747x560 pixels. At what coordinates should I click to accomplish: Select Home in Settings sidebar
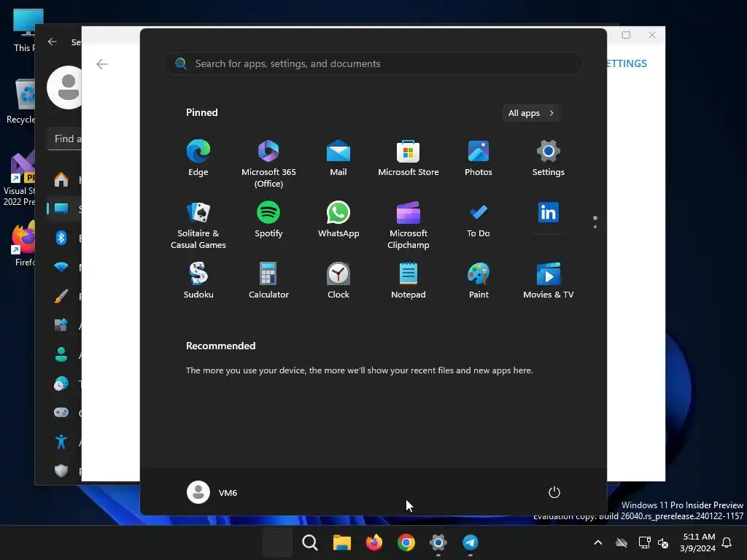[x=64, y=179]
